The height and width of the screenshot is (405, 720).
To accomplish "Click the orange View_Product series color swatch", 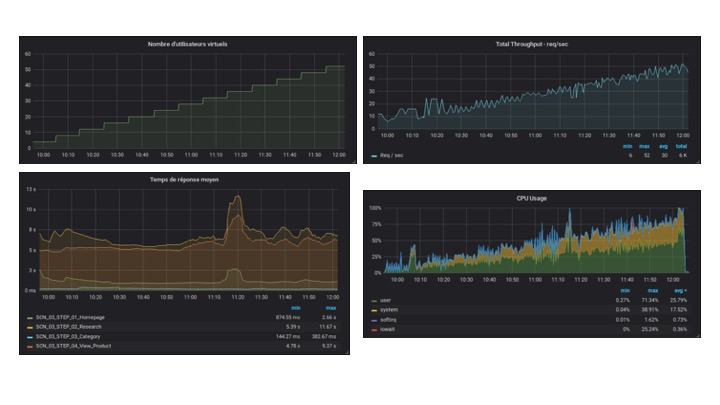I will point(30,347).
